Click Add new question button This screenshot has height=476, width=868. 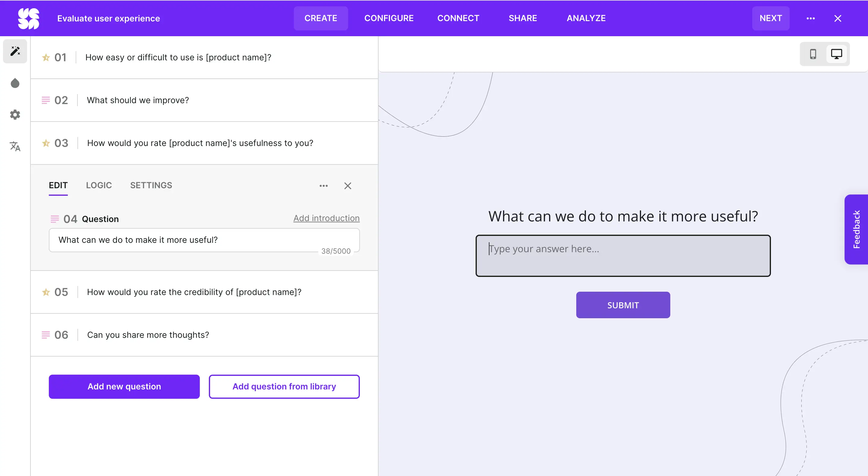124,386
